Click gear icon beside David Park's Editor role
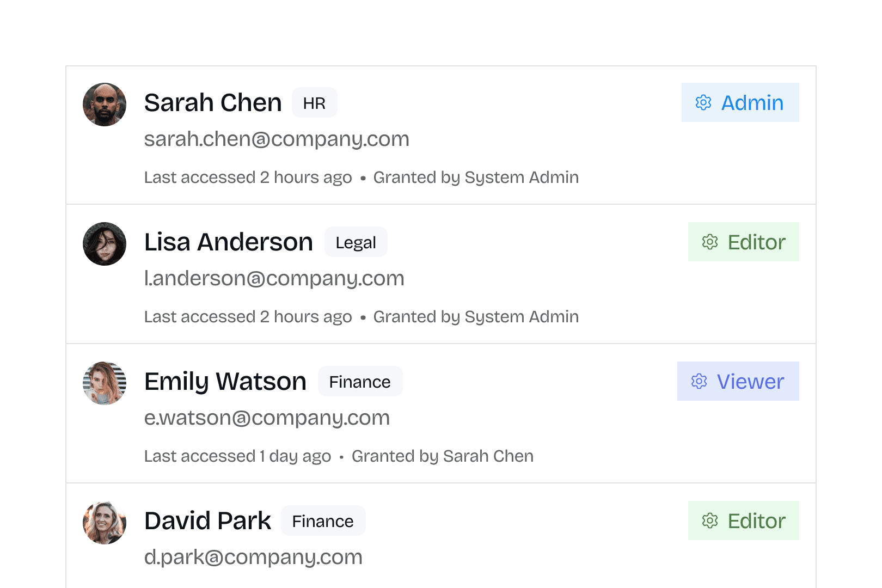Screen dimensions: 882x588 tap(710, 520)
